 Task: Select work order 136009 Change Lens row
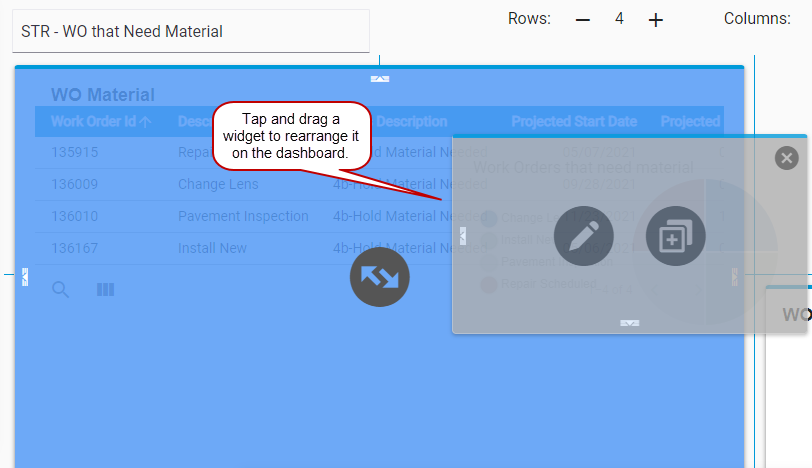[x=217, y=184]
